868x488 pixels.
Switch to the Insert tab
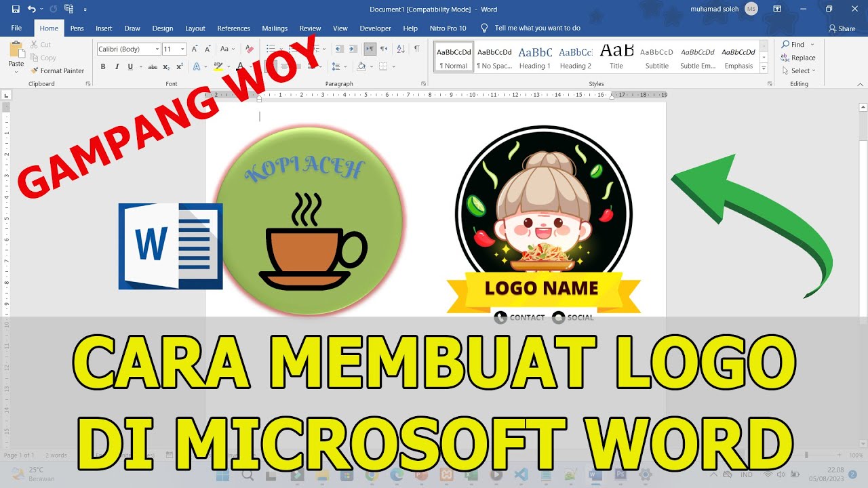tap(104, 28)
